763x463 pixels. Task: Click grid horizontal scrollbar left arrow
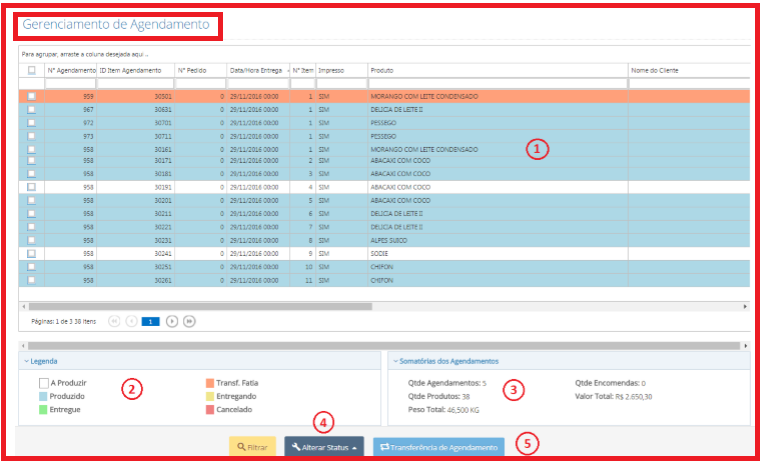pyautogui.click(x=24, y=307)
